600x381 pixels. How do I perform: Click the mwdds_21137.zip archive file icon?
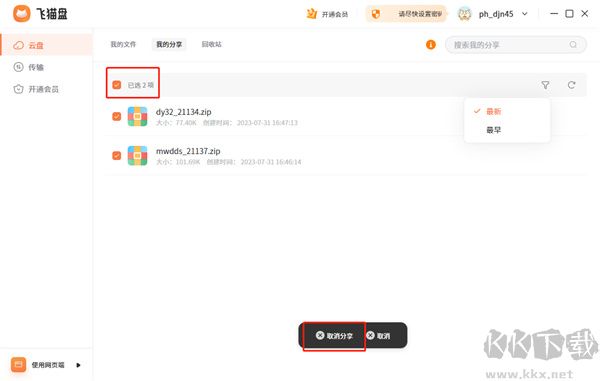(x=137, y=155)
